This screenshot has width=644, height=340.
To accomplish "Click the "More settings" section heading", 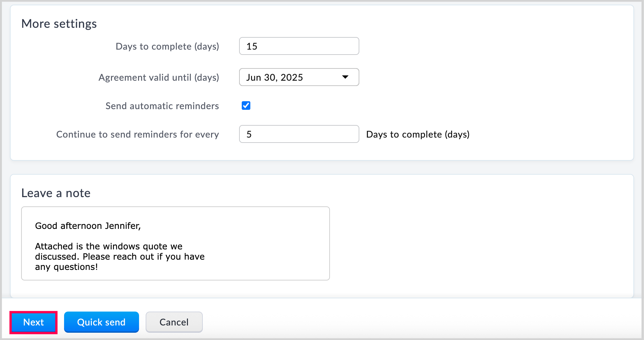I will tap(59, 24).
